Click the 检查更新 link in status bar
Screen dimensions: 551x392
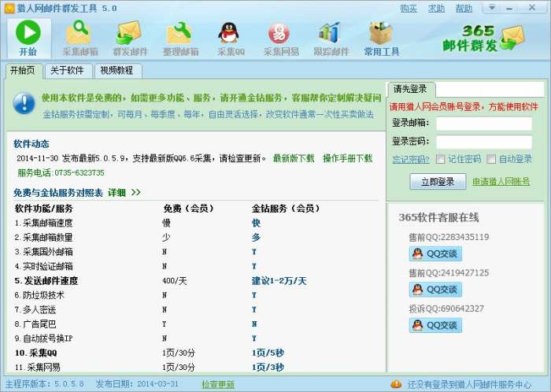[x=218, y=384]
